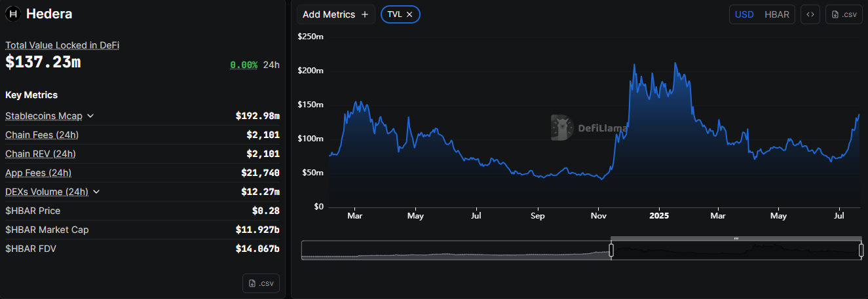The width and height of the screenshot is (868, 299).
Task: Click the TVL chart peak near 2025
Action: pyautogui.click(x=675, y=63)
